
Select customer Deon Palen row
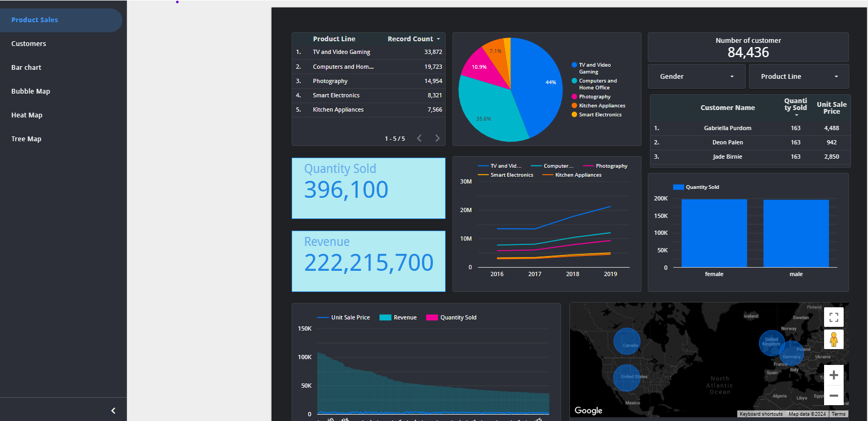[x=749, y=142]
